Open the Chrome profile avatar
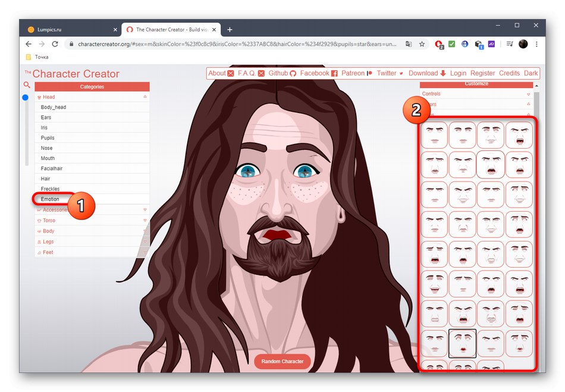This screenshot has height=392, width=565. (523, 44)
